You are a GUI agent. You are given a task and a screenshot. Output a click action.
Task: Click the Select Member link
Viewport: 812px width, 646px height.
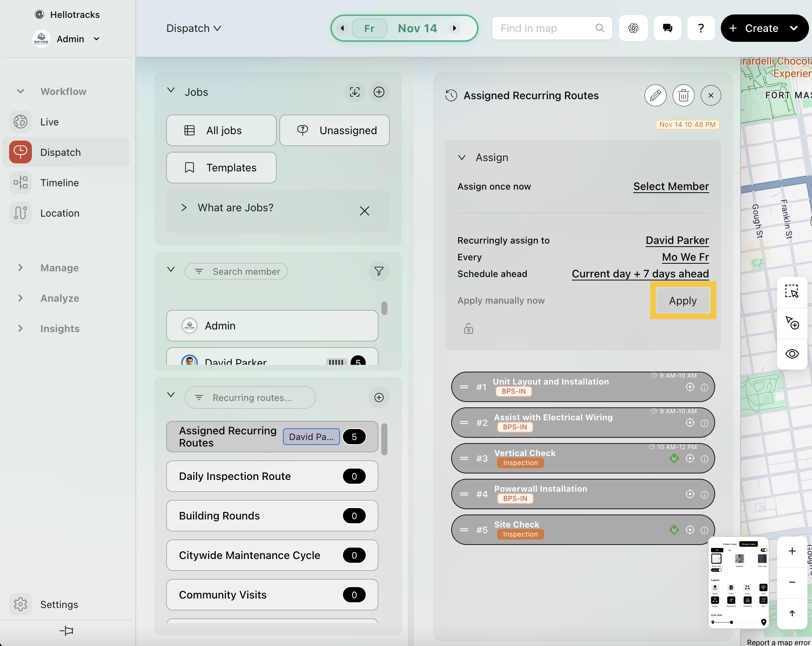coord(671,187)
